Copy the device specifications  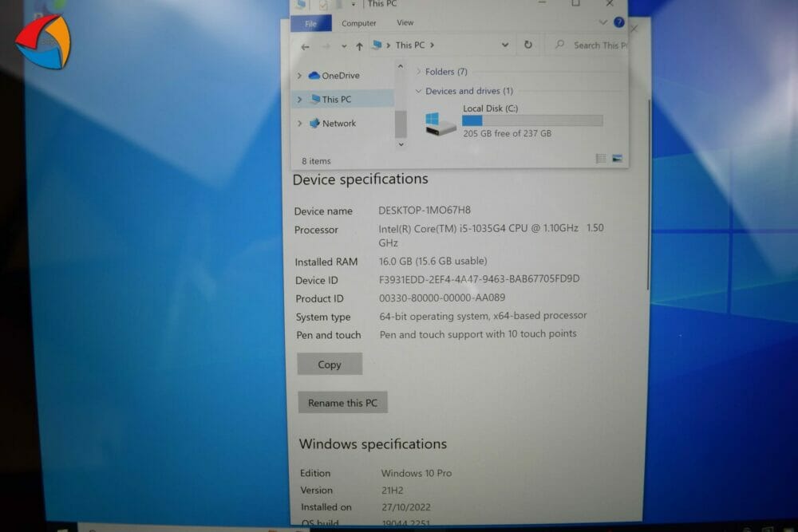pyautogui.click(x=330, y=365)
